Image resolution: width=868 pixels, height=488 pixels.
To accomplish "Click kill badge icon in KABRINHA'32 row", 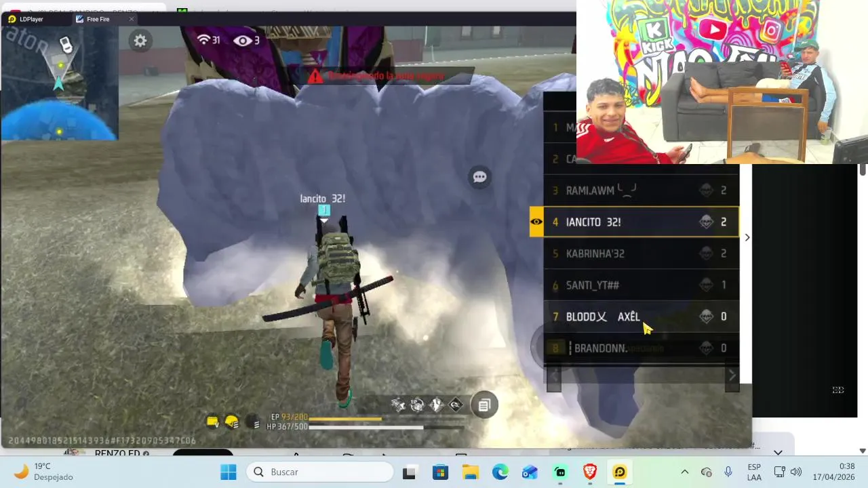I will point(706,253).
